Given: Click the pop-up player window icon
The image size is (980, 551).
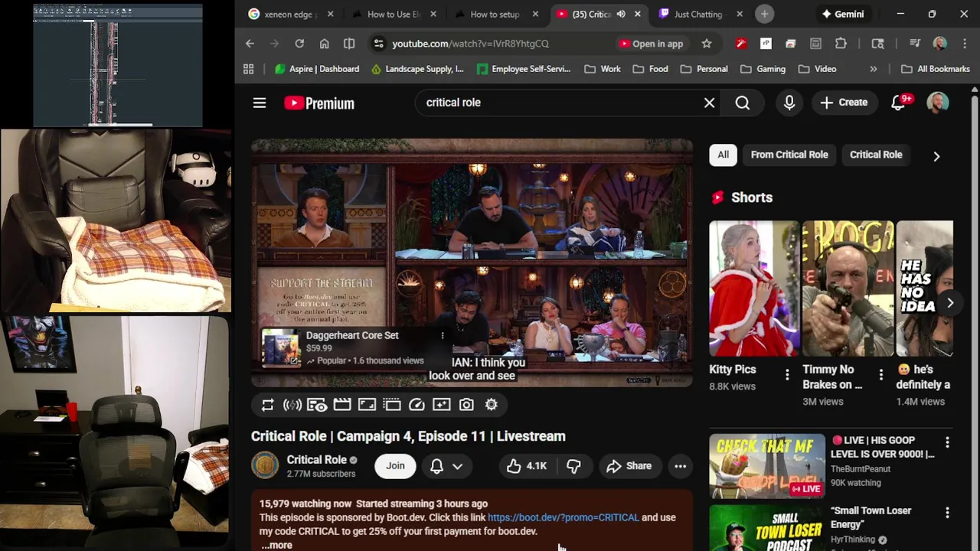Looking at the screenshot, I should [392, 405].
